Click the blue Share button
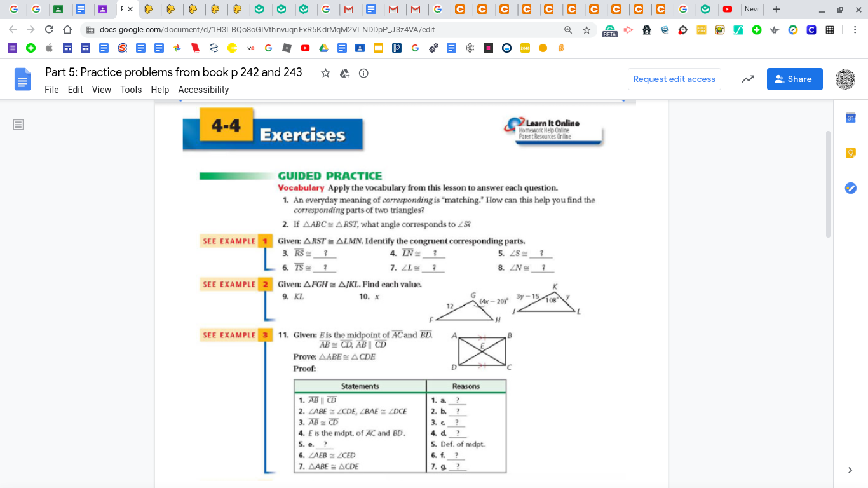This screenshot has width=868, height=488. (x=794, y=79)
